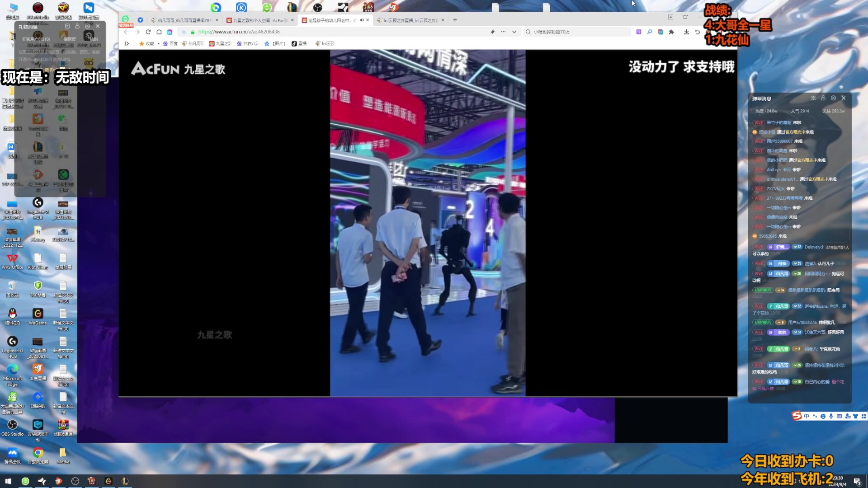Open the 直播 bookmark with TikTok icon

click(x=299, y=44)
